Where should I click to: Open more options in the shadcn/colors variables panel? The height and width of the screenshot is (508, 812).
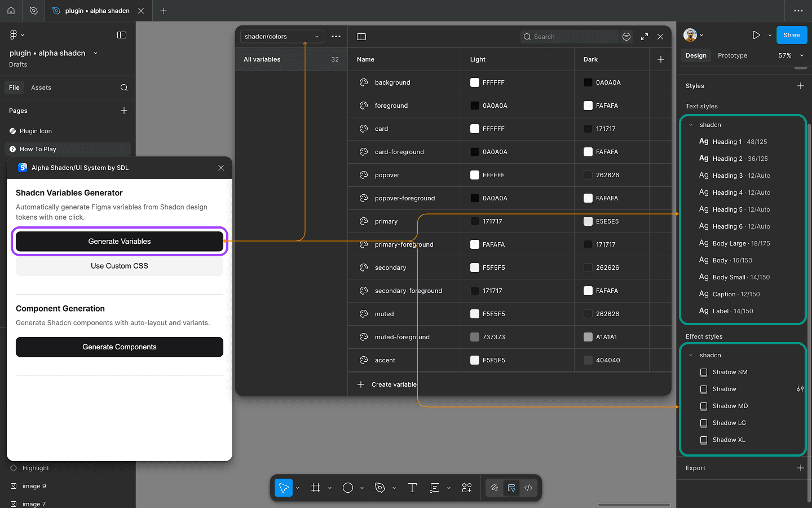[x=336, y=36]
